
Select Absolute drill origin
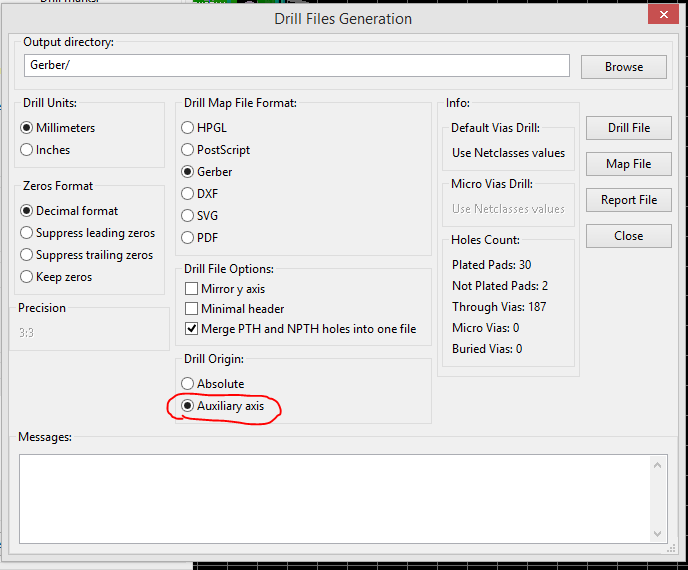[213, 384]
